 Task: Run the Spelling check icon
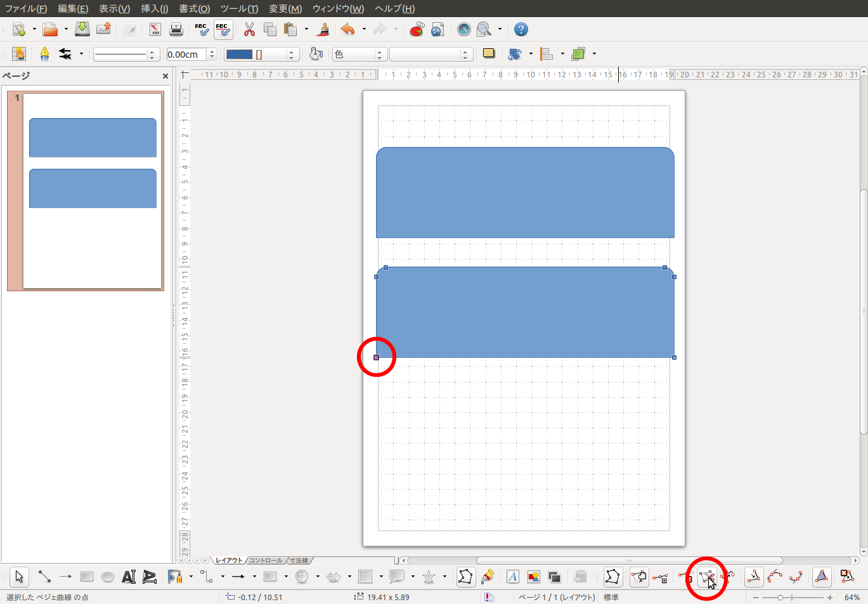pyautogui.click(x=202, y=29)
